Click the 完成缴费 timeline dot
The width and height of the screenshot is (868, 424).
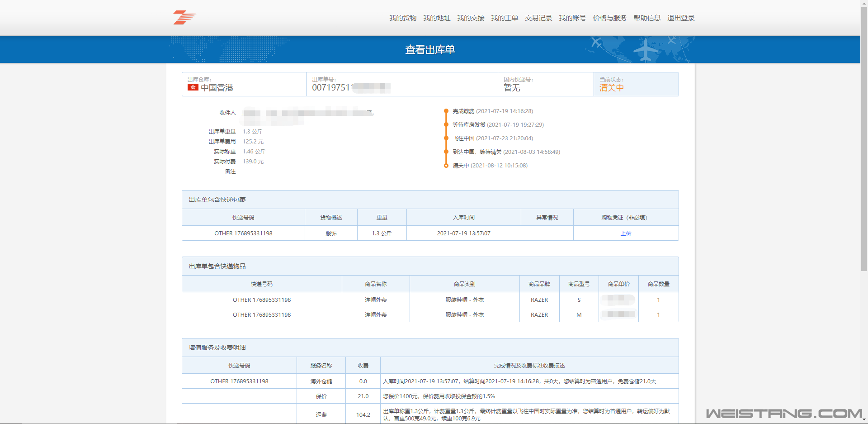point(446,111)
